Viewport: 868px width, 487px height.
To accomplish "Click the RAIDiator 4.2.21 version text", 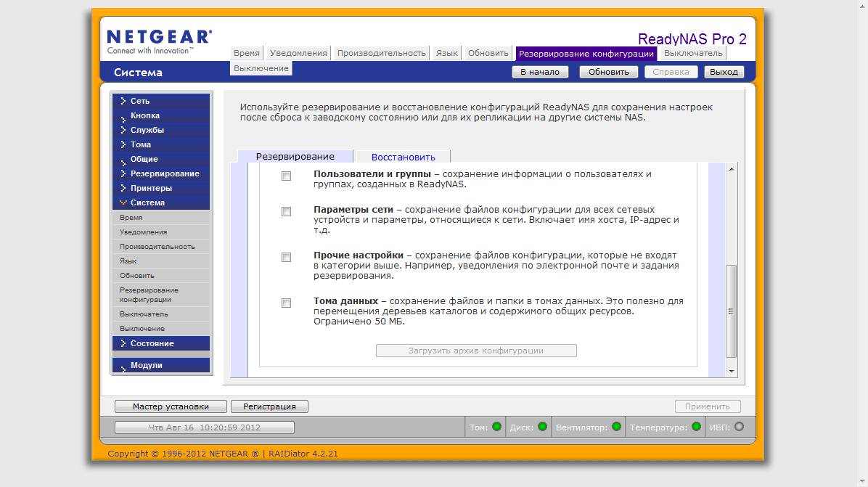I will [303, 453].
